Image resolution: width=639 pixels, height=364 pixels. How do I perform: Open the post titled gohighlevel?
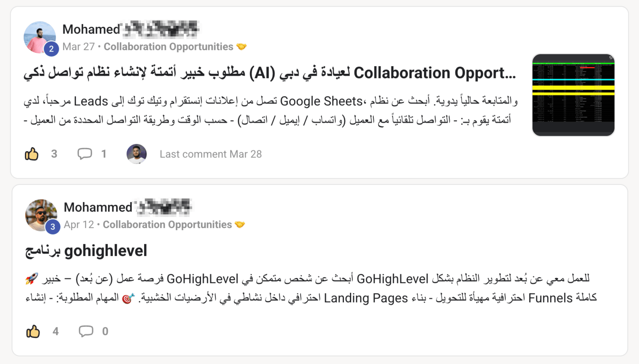click(x=86, y=251)
